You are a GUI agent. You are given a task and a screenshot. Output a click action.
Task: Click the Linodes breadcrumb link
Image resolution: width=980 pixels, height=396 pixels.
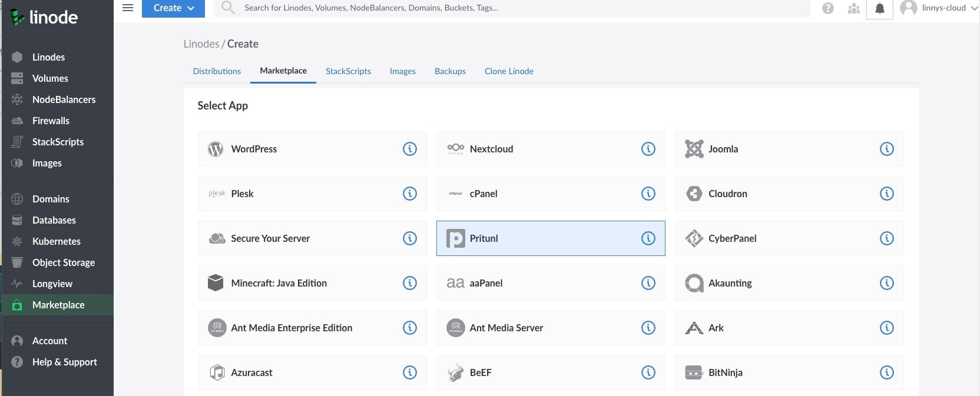(x=201, y=44)
